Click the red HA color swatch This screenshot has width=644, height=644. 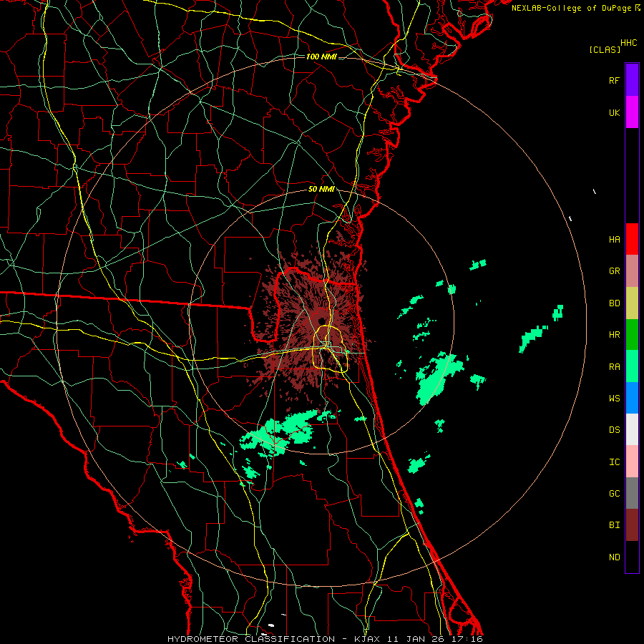click(x=632, y=239)
